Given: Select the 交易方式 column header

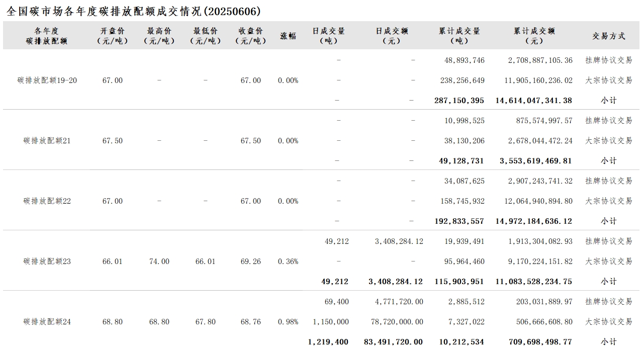Looking at the screenshot, I should tap(609, 36).
